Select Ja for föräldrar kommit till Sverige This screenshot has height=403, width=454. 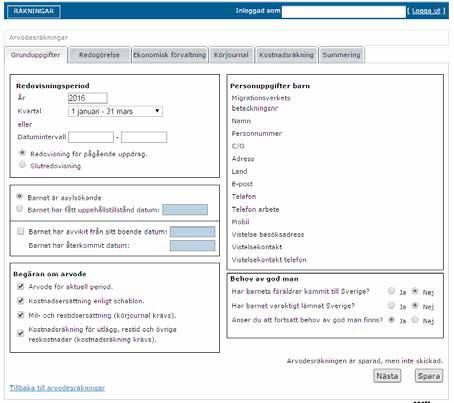[391, 291]
